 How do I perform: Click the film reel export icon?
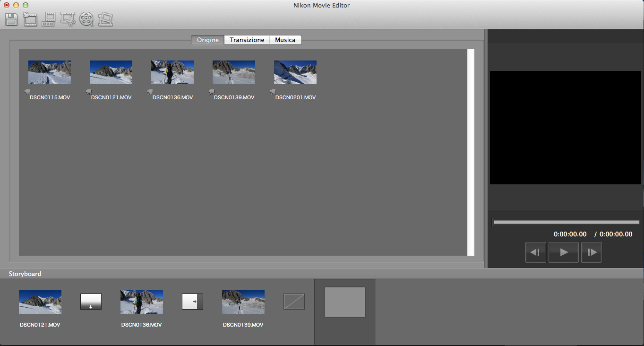pyautogui.click(x=86, y=19)
